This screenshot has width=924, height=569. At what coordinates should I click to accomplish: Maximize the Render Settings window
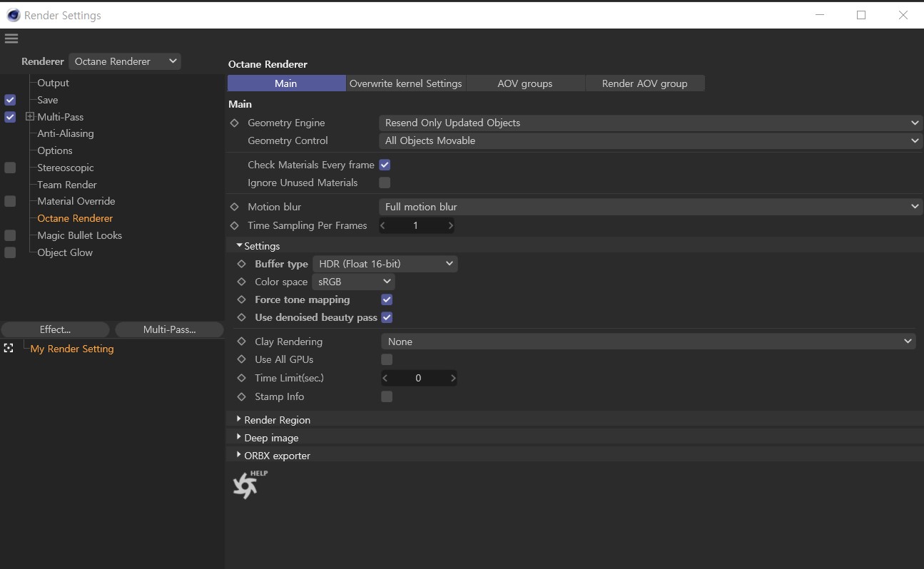[x=861, y=15]
